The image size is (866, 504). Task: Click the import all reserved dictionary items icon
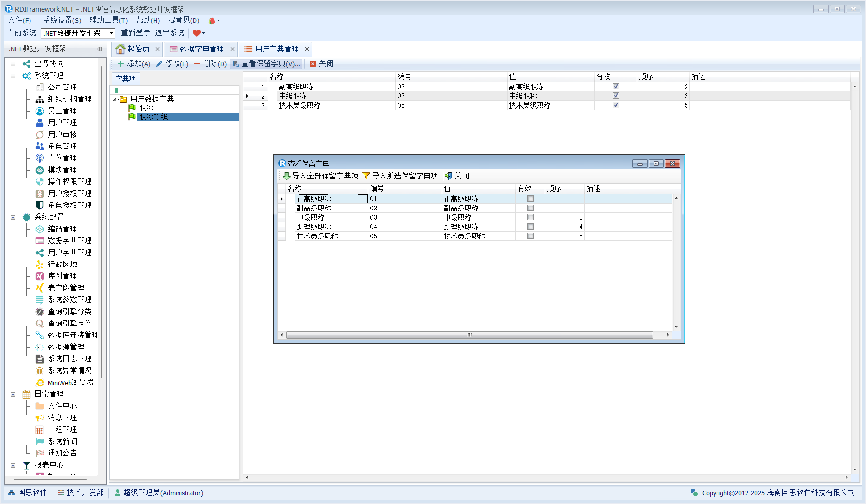(x=286, y=176)
